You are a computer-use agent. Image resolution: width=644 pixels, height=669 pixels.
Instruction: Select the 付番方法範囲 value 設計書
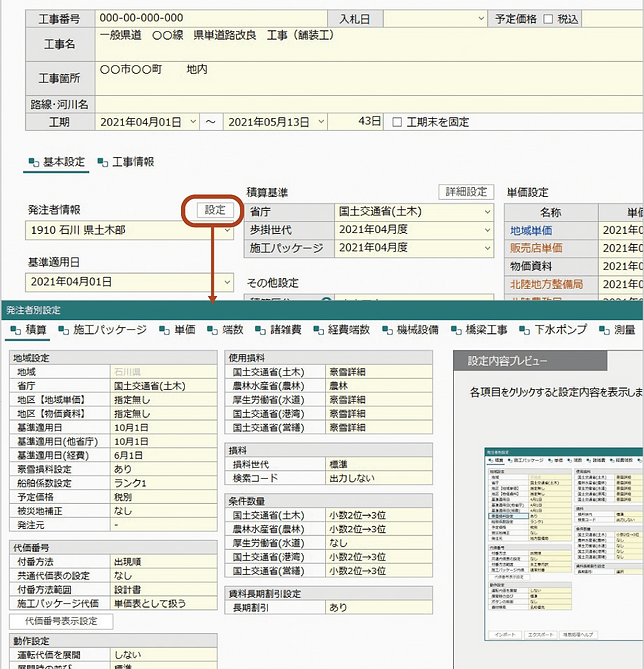pyautogui.click(x=163, y=590)
